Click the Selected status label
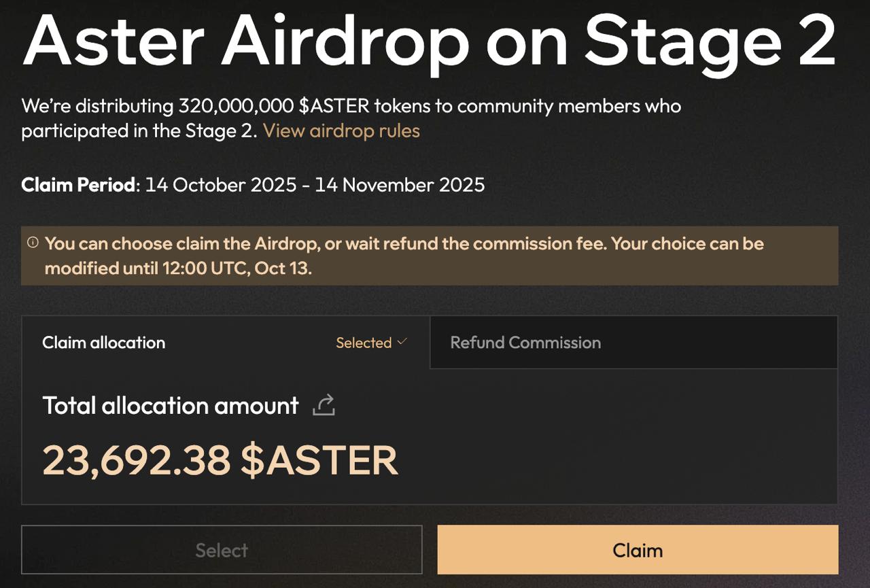 tap(364, 343)
